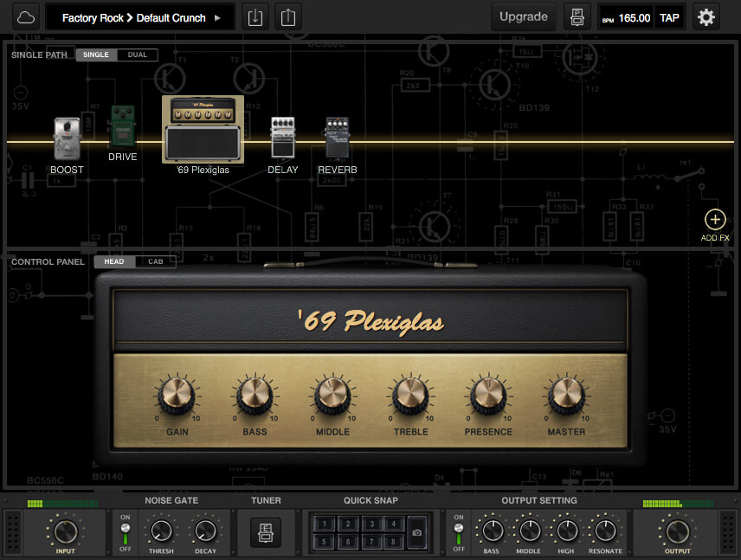Image resolution: width=741 pixels, height=560 pixels.
Task: Click the noise gate THRESH knob
Action: click(161, 531)
